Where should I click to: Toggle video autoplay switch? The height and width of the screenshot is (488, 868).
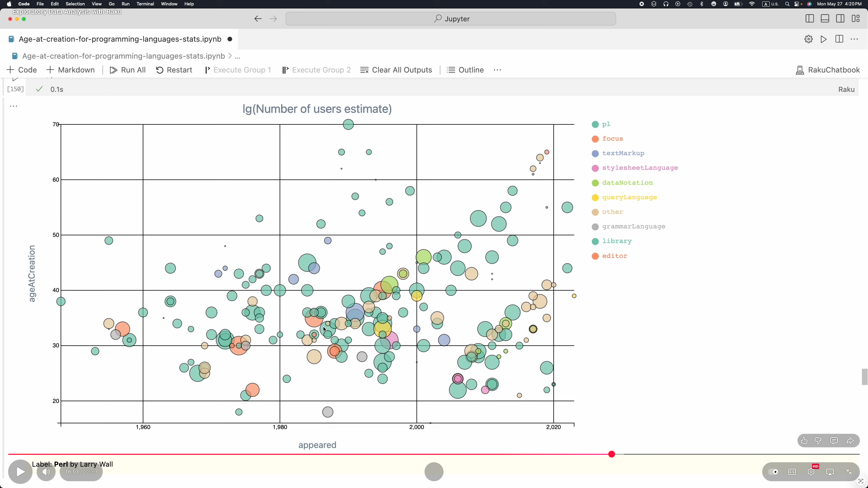[773, 472]
